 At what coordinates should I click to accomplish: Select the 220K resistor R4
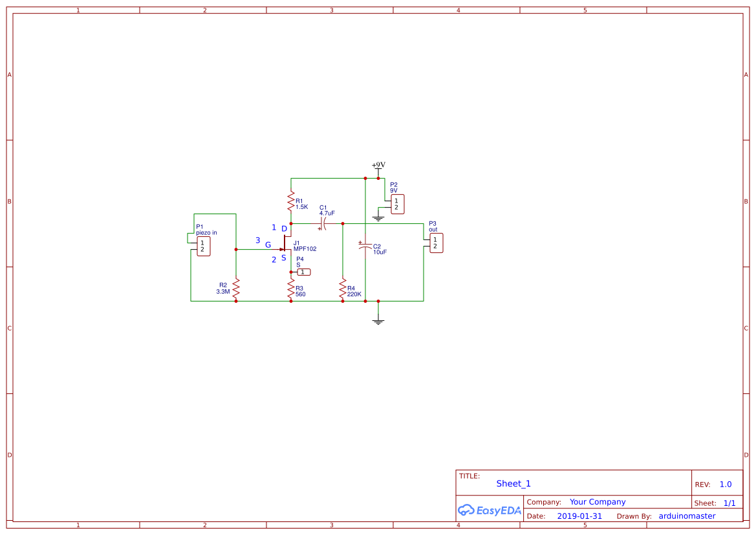click(343, 289)
